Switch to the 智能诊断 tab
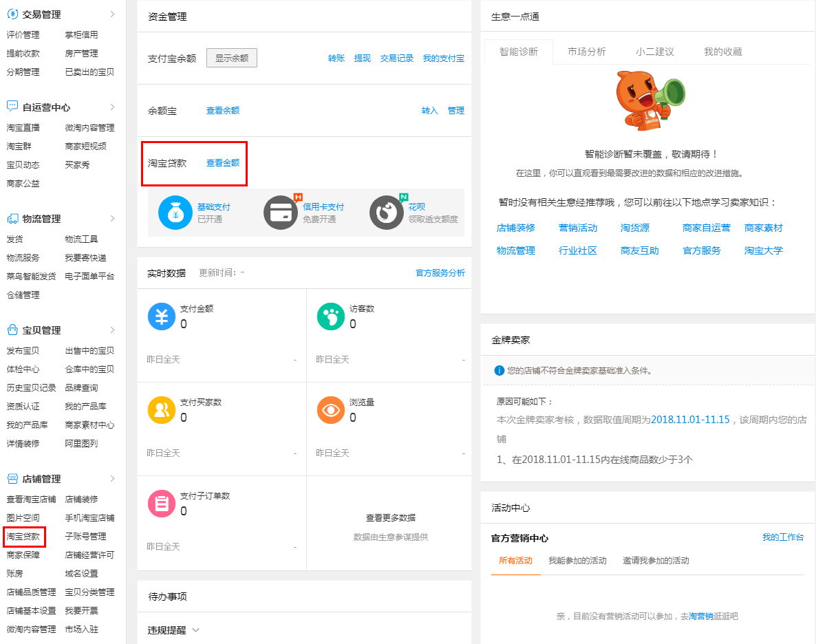 (x=518, y=52)
